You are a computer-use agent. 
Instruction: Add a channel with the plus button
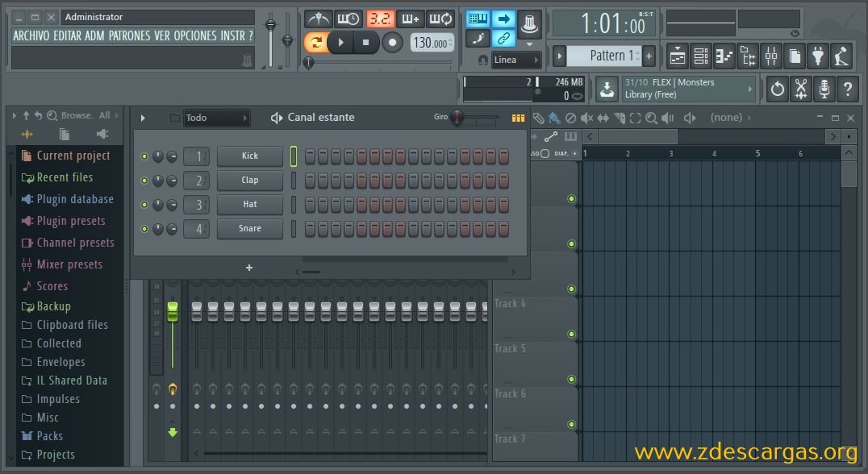249,268
